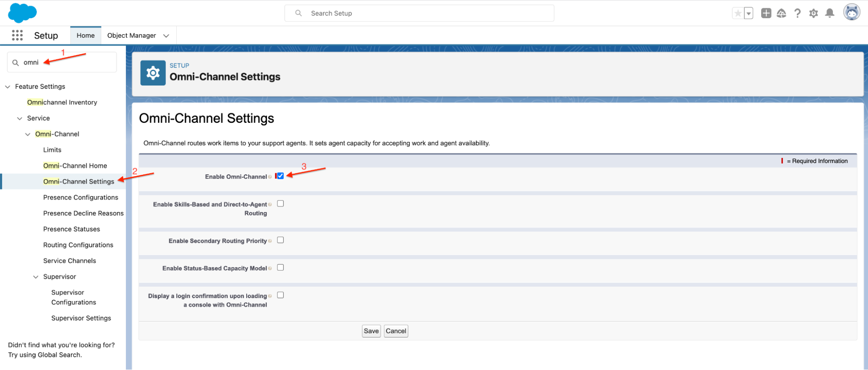Open Presence Configurations

click(81, 197)
